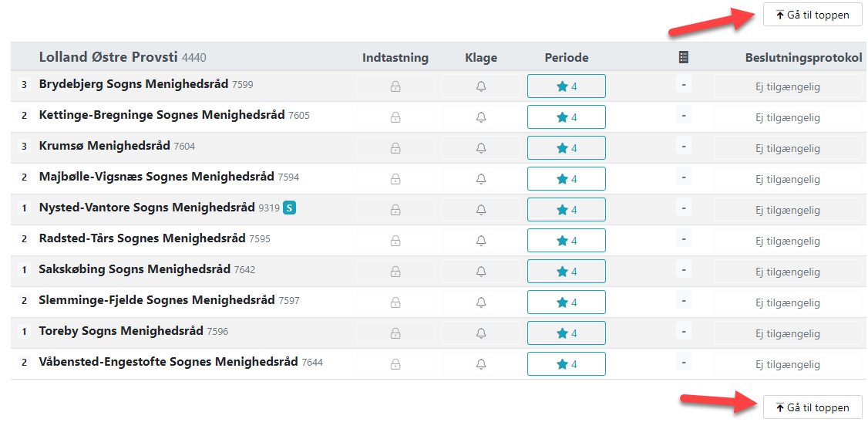Click the bell icon for Kettinge-Bregninge Sognes Menighedsråd
The height and width of the screenshot is (429, 868).
481,117
